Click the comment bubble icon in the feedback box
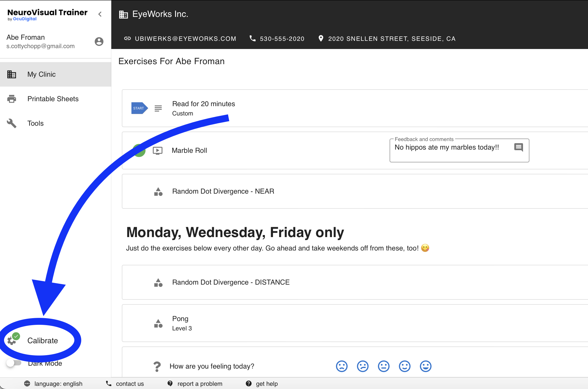Screen dimensions: 588x389 pyautogui.click(x=519, y=147)
